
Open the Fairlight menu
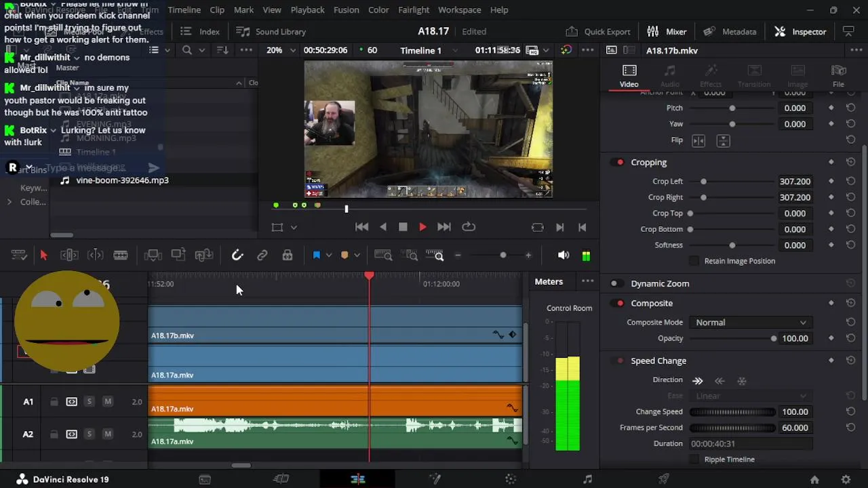[x=414, y=10]
